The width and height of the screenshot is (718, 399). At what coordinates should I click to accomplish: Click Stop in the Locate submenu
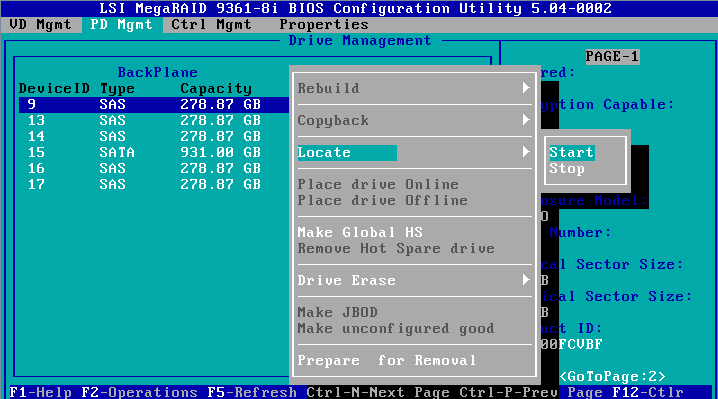(x=567, y=169)
